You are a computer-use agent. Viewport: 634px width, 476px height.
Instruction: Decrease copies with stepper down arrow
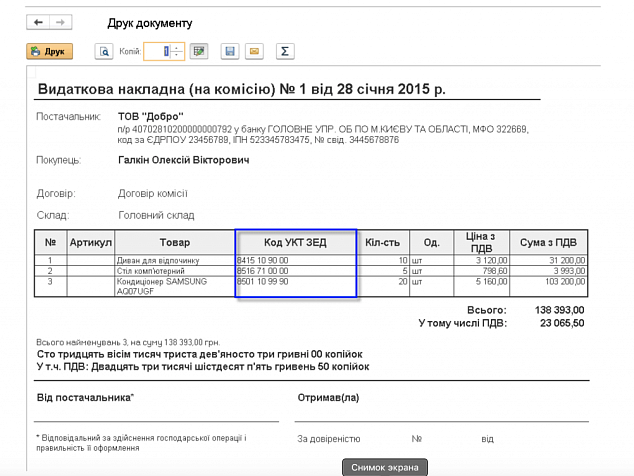pos(177,55)
